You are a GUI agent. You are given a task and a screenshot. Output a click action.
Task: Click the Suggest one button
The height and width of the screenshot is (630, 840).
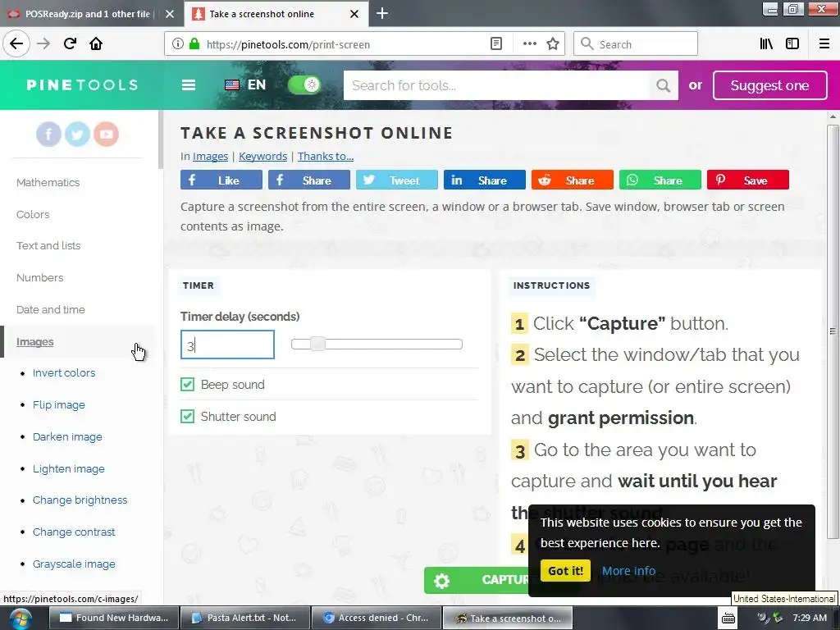(x=769, y=85)
